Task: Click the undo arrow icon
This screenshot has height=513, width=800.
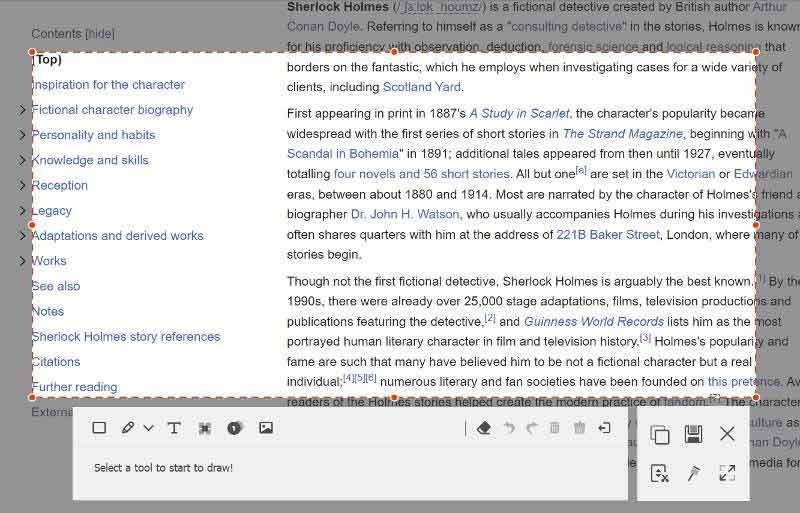Action: (509, 428)
